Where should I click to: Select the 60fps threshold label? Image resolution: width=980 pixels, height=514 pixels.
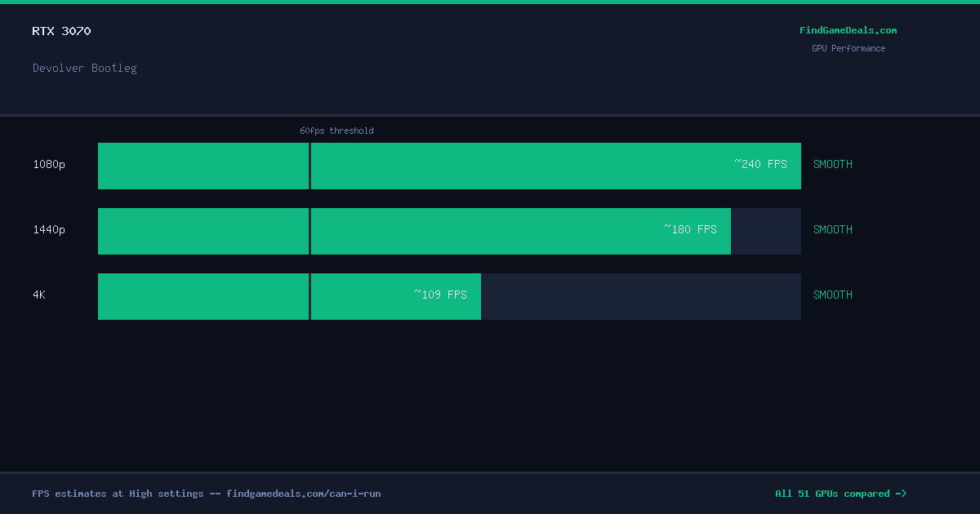[336, 131]
